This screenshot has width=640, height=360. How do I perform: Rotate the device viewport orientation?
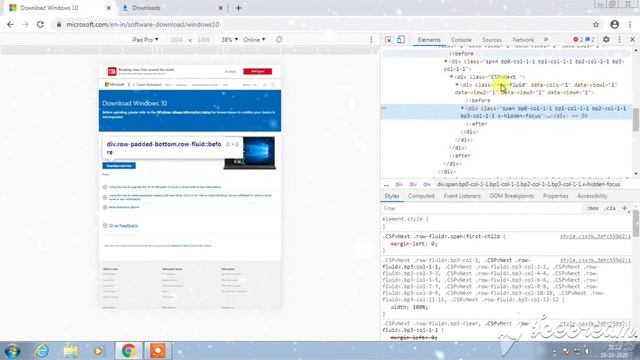tap(279, 40)
